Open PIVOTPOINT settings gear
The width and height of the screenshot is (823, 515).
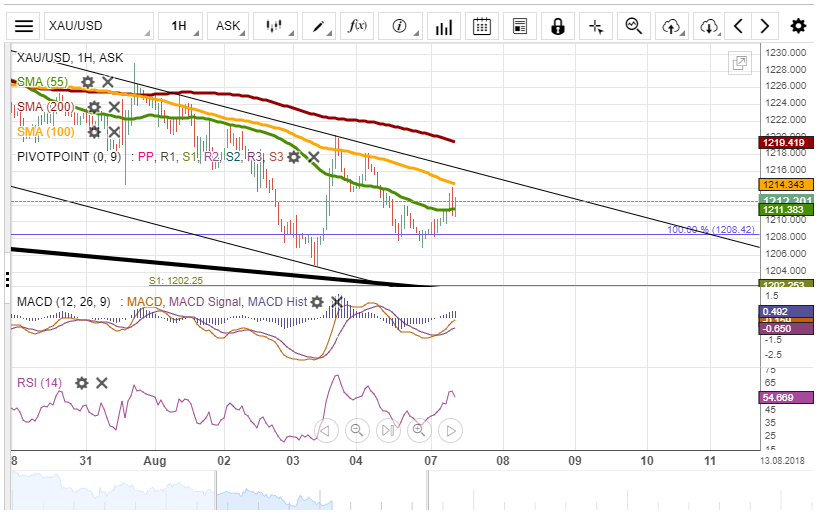pos(294,157)
